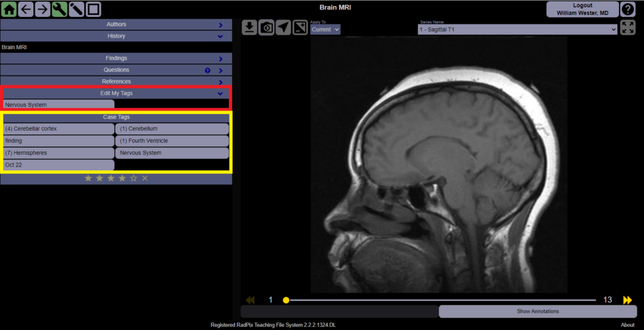Download the current image
Screen dimensions: 644x330
tap(249, 28)
